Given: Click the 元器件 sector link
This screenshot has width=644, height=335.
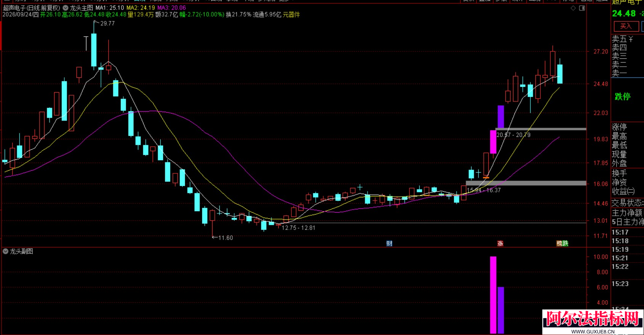Looking at the screenshot, I should coord(291,14).
